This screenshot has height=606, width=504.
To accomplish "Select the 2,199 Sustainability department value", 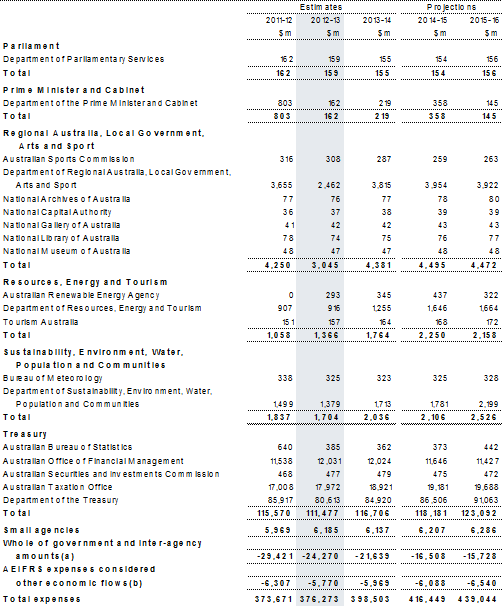I will [x=489, y=404].
